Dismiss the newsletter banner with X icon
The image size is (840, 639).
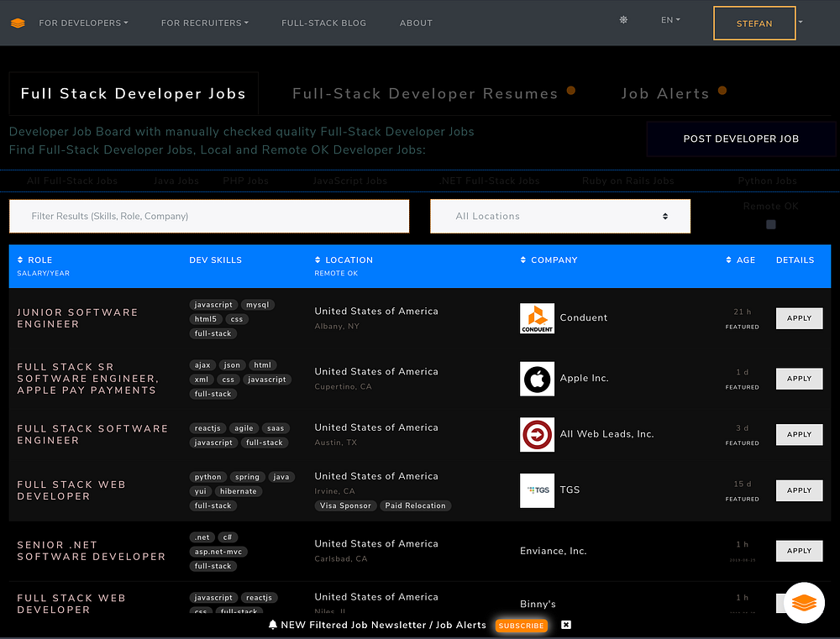[x=566, y=625]
